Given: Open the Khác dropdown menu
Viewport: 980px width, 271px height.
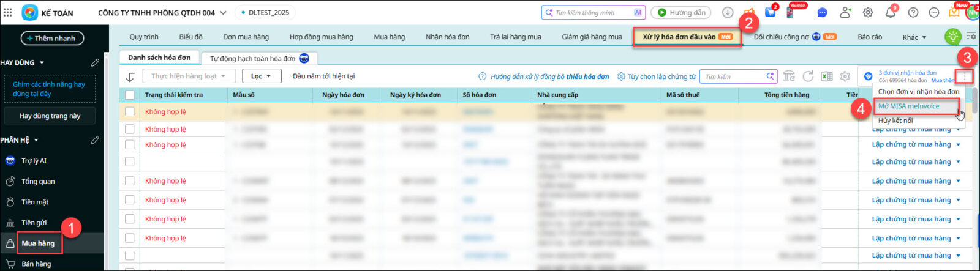Looking at the screenshot, I should 914,37.
